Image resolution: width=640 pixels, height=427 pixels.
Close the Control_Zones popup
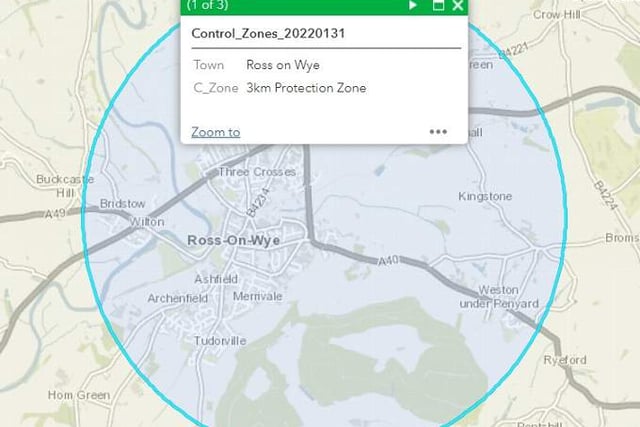pyautogui.click(x=458, y=5)
